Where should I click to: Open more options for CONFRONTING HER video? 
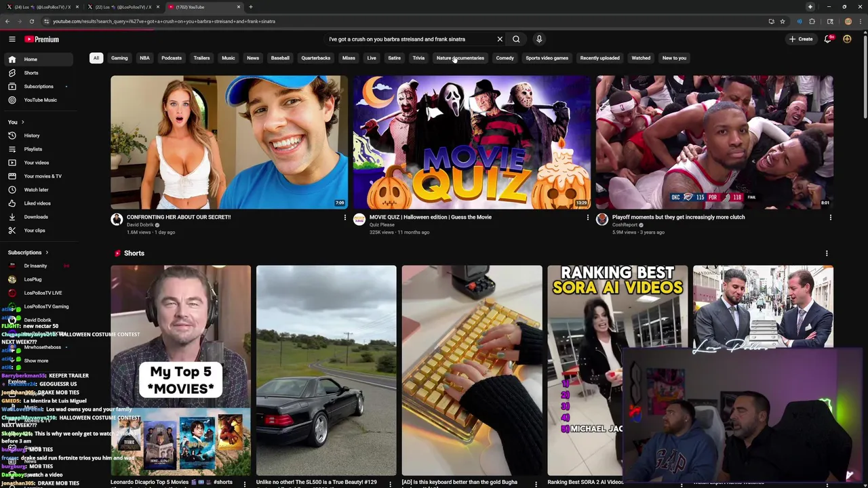[x=344, y=218]
